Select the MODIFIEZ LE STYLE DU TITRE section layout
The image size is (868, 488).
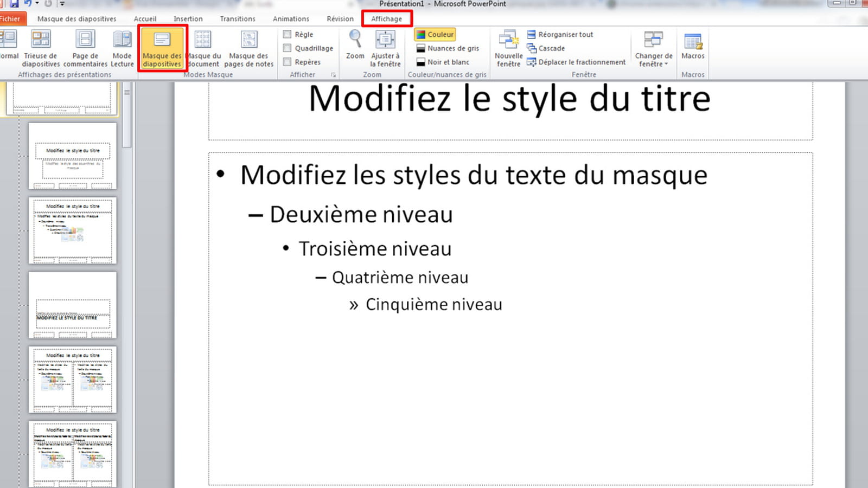73,305
